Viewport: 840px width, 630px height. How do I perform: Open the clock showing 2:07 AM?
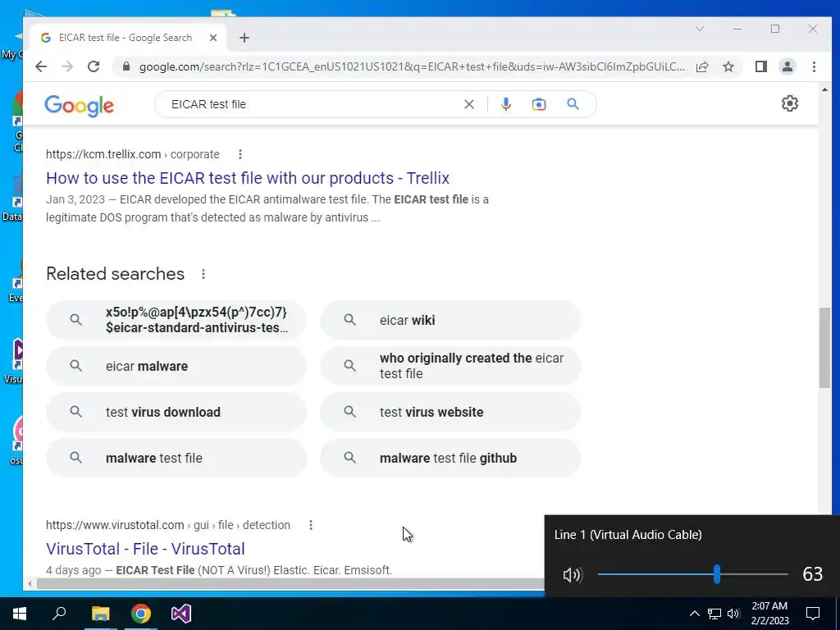click(769, 614)
